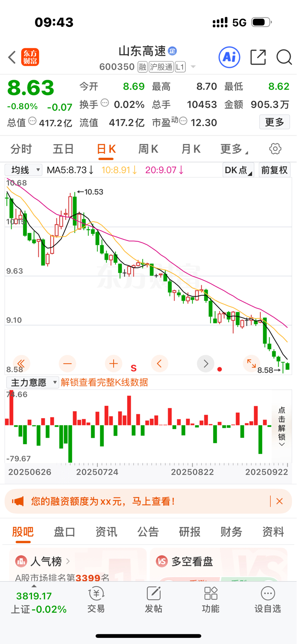Go back with the left arrow

(x=12, y=57)
